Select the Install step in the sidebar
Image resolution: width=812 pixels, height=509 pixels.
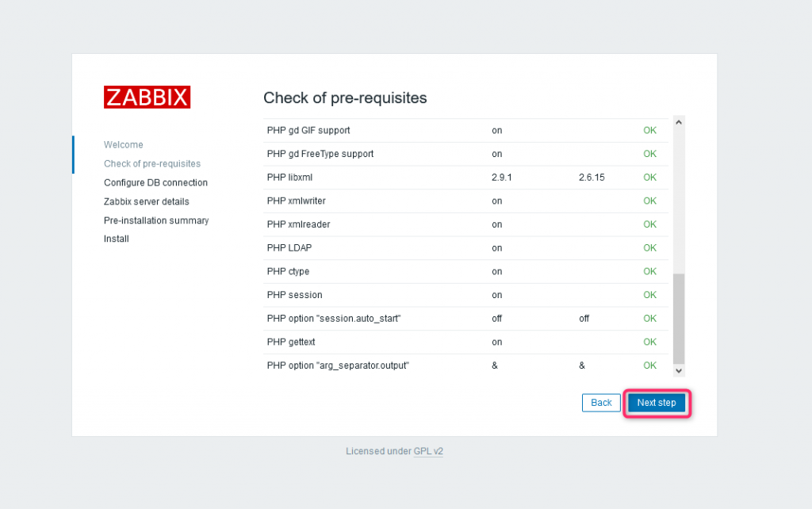pos(116,239)
